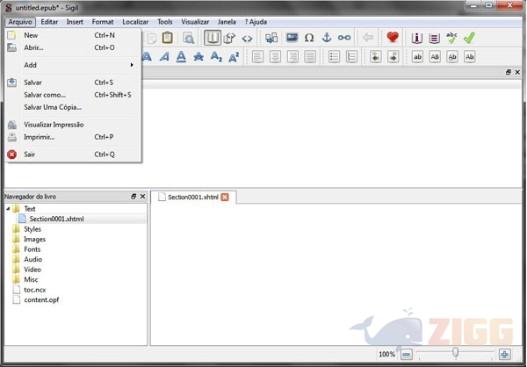Click the zoom slider handle
Image resolution: width=527 pixels, height=367 pixels.
455,353
